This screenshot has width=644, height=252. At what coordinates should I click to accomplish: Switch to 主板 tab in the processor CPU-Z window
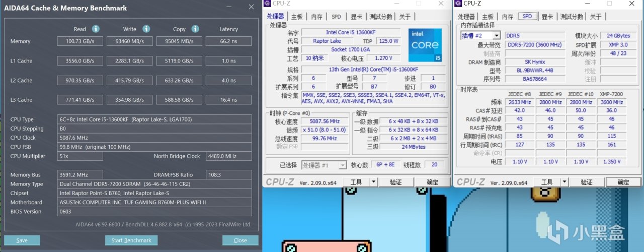click(297, 17)
